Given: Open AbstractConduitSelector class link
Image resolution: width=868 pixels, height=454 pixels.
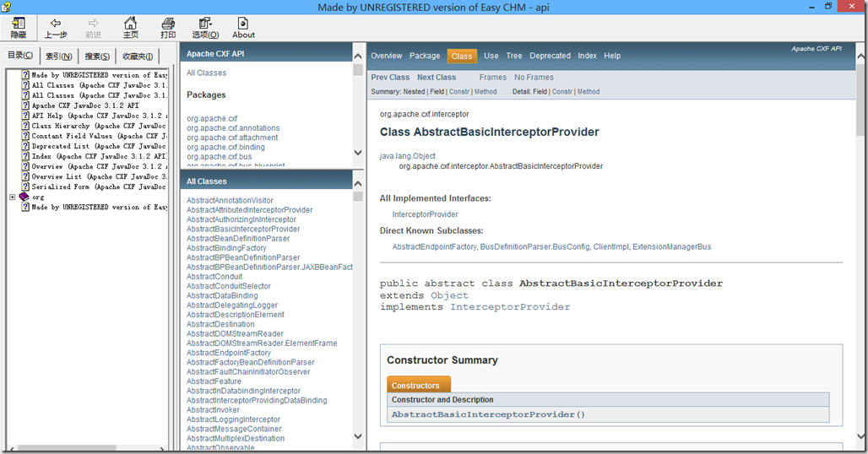Looking at the screenshot, I should [229, 286].
